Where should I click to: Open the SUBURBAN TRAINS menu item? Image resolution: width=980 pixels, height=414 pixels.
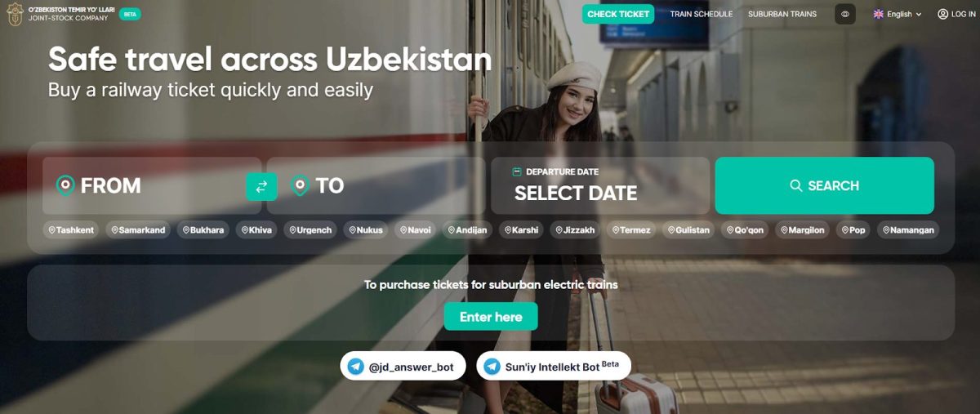coord(782,14)
